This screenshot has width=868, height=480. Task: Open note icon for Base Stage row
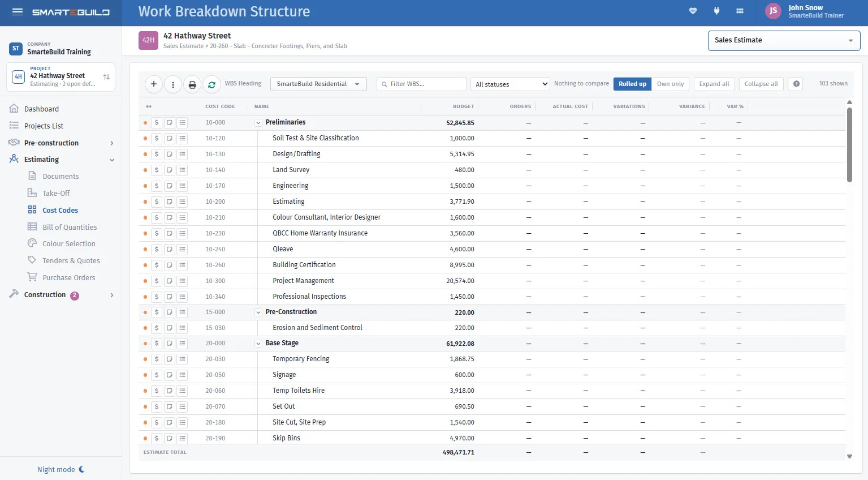click(x=169, y=344)
